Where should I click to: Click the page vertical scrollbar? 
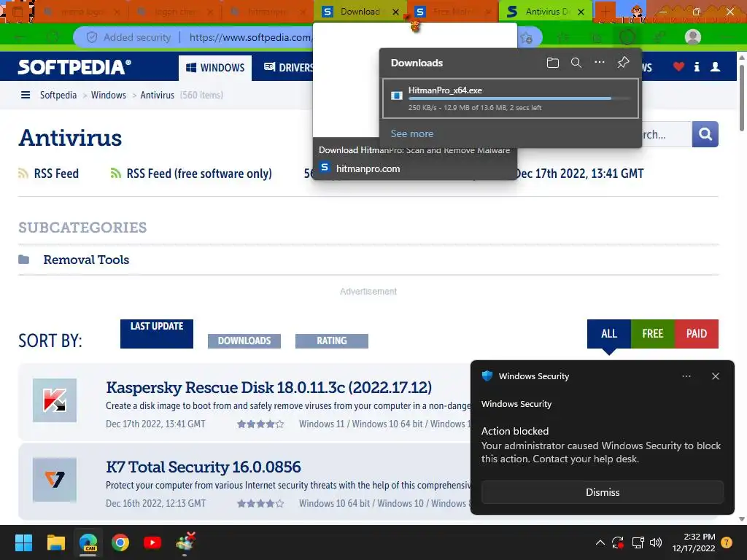point(742,98)
